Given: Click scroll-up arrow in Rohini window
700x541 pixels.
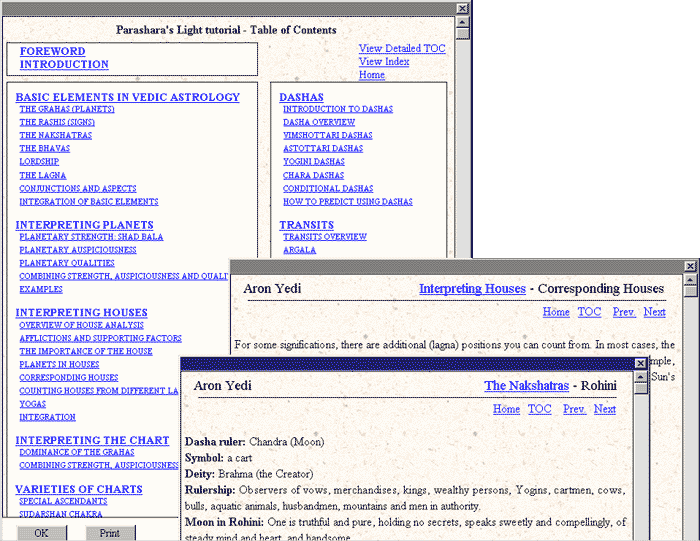Looking at the screenshot, I should coord(641,378).
